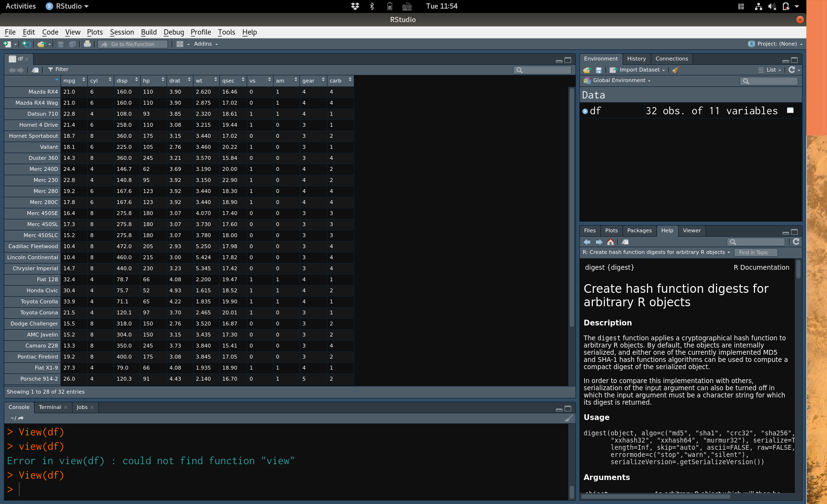
Task: Open the List view mode dropdown
Action: click(770, 70)
